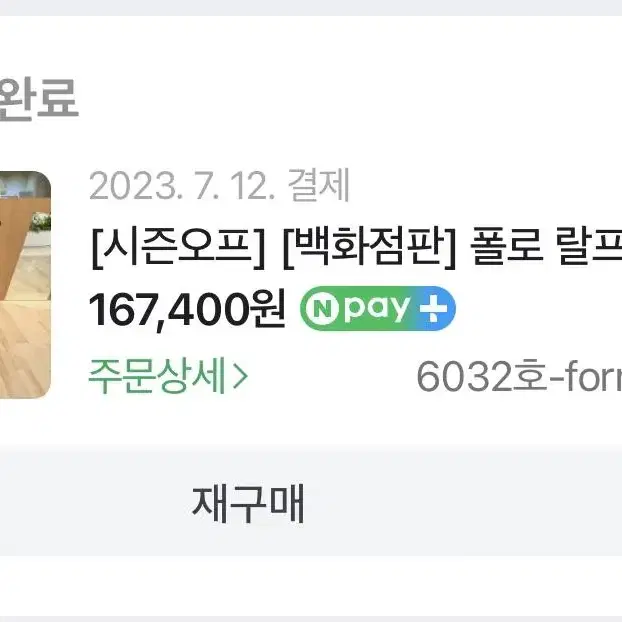Open the 주문상세 order details link
The width and height of the screenshot is (622, 622).
click(x=168, y=375)
